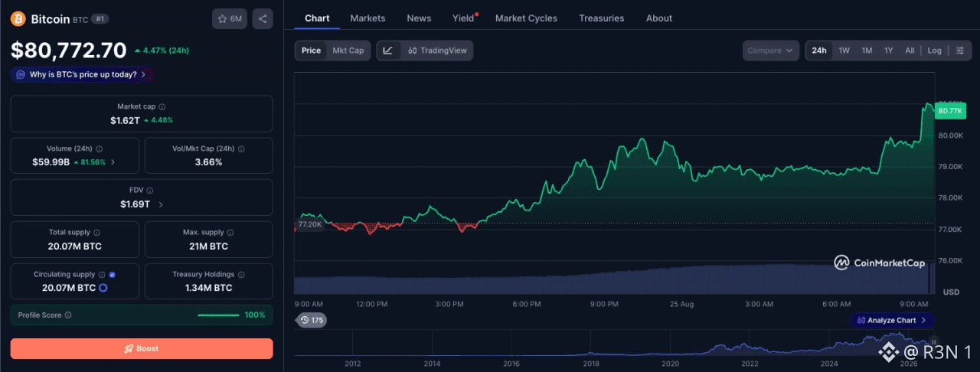Screen dimensions: 980x372
Task: Open the chart settings sliders icon
Action: coord(960,51)
